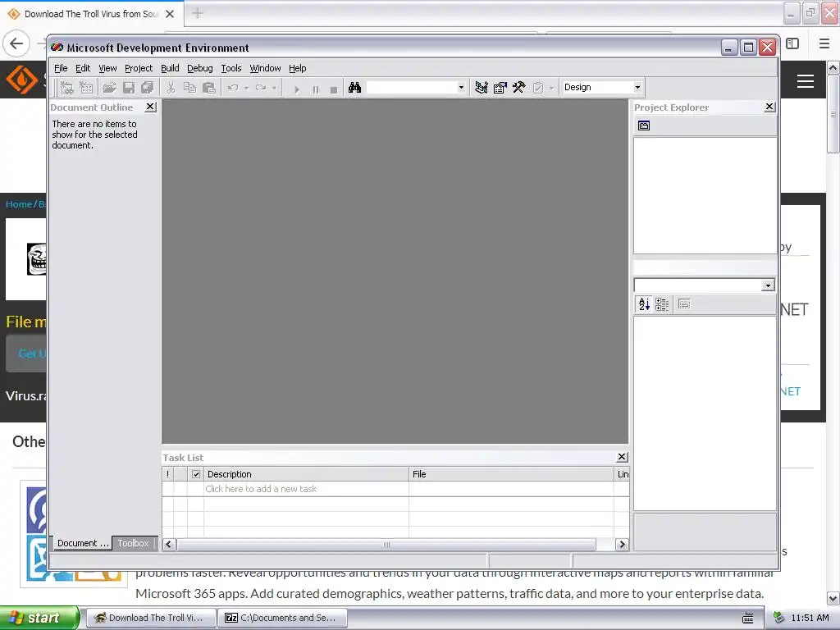Click the Break pause icon

coord(316,89)
